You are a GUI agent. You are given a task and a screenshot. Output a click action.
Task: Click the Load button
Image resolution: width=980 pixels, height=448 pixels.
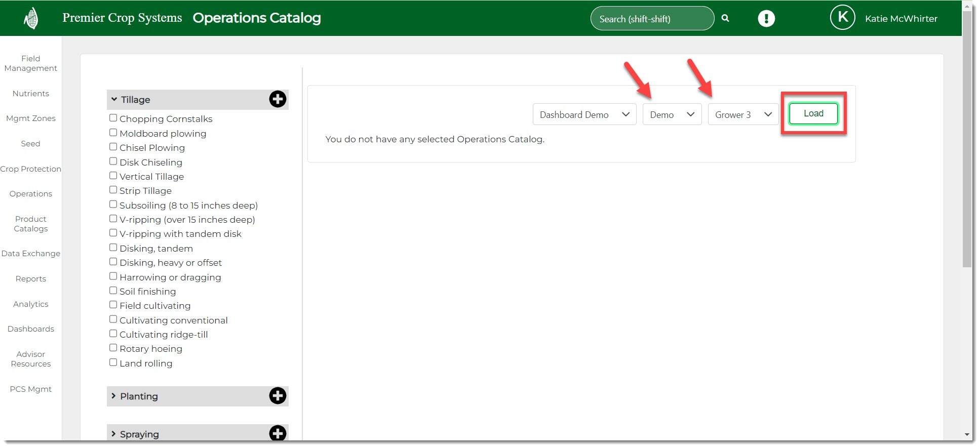pos(813,113)
